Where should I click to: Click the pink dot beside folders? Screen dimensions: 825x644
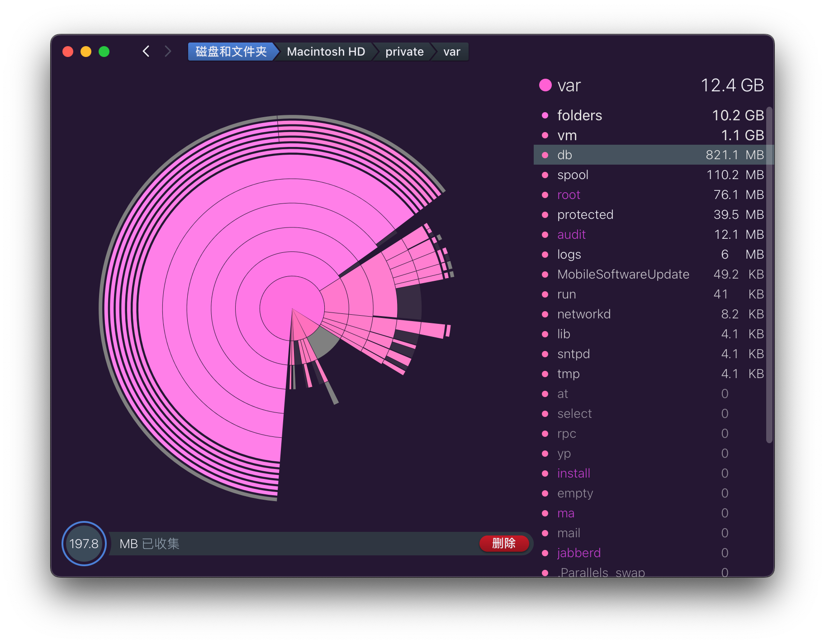tap(545, 115)
